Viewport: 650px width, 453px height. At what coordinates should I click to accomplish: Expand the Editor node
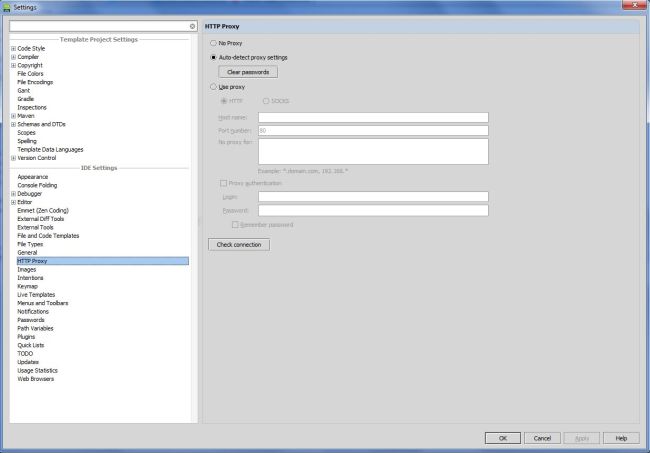coord(13,202)
